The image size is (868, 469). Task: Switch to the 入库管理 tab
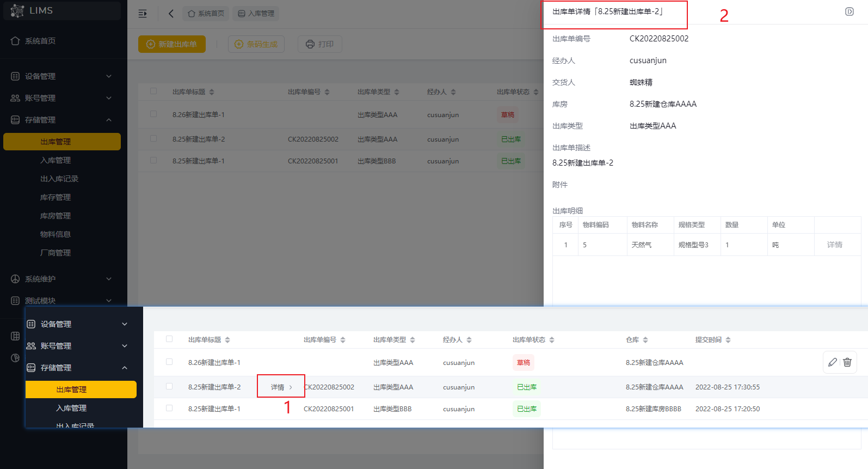click(256, 14)
